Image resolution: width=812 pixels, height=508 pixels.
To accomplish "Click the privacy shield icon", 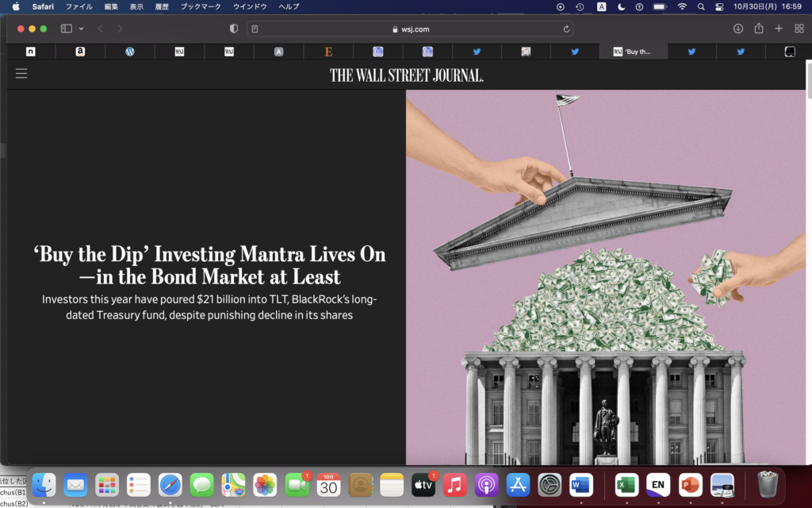I will 234,29.
